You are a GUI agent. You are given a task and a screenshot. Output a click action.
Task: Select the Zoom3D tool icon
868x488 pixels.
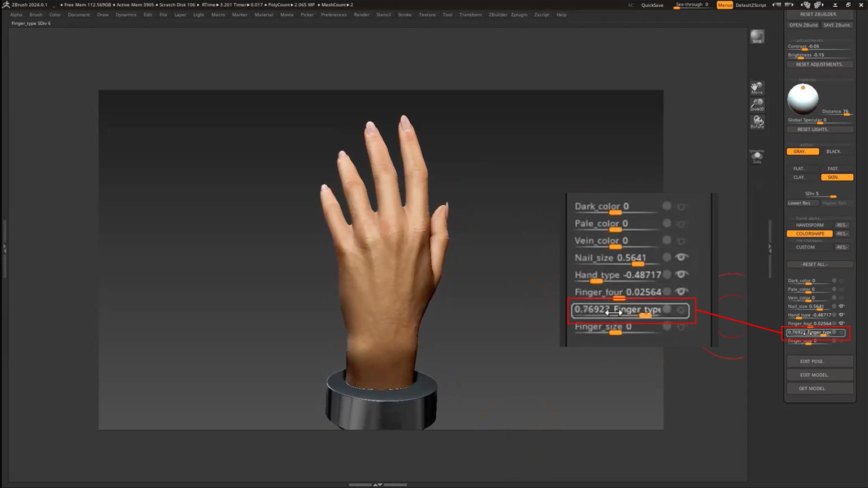(757, 105)
